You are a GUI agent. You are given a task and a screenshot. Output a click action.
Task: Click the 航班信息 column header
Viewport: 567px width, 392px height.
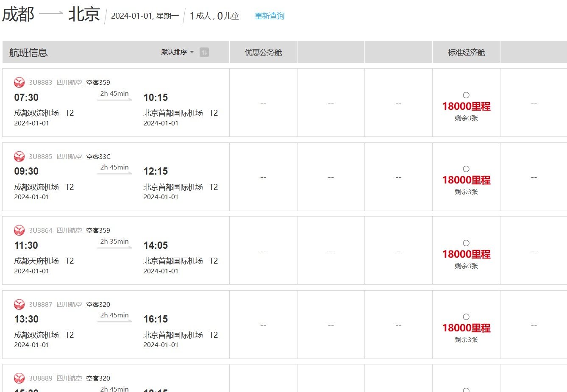[x=28, y=53]
